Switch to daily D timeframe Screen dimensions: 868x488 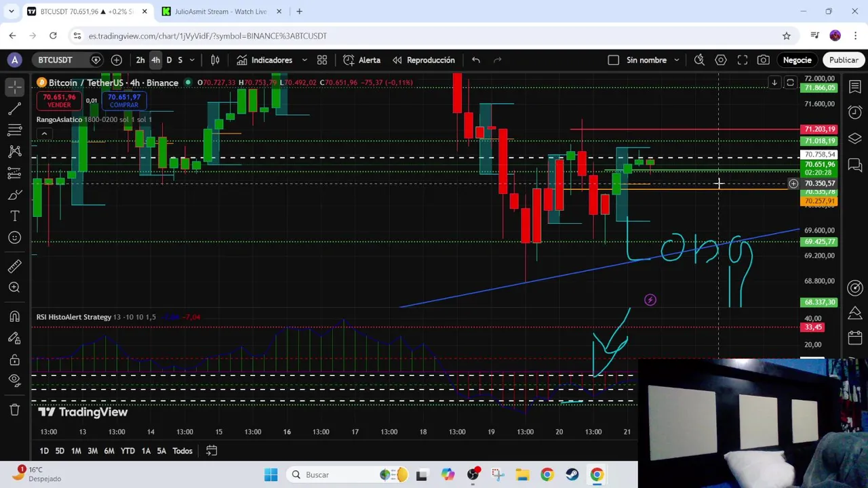click(169, 60)
